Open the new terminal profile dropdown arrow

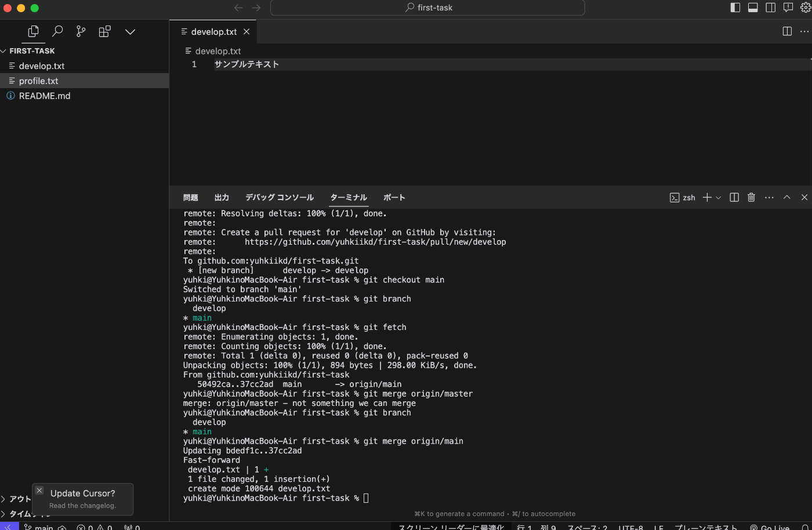click(x=719, y=198)
